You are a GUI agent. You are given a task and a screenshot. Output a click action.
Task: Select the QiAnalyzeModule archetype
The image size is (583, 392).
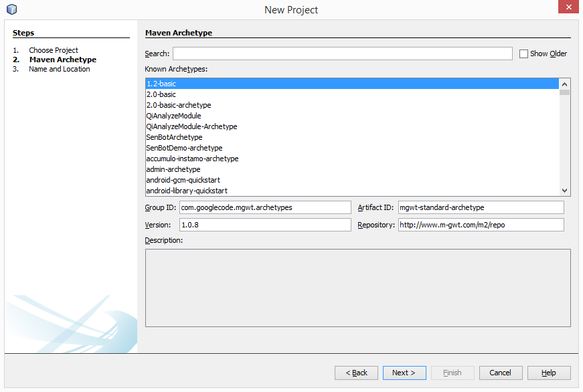352,116
